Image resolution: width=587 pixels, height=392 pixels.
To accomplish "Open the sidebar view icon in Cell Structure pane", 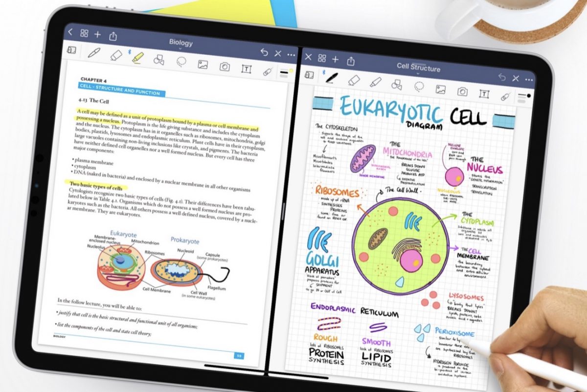I will click(x=309, y=75).
